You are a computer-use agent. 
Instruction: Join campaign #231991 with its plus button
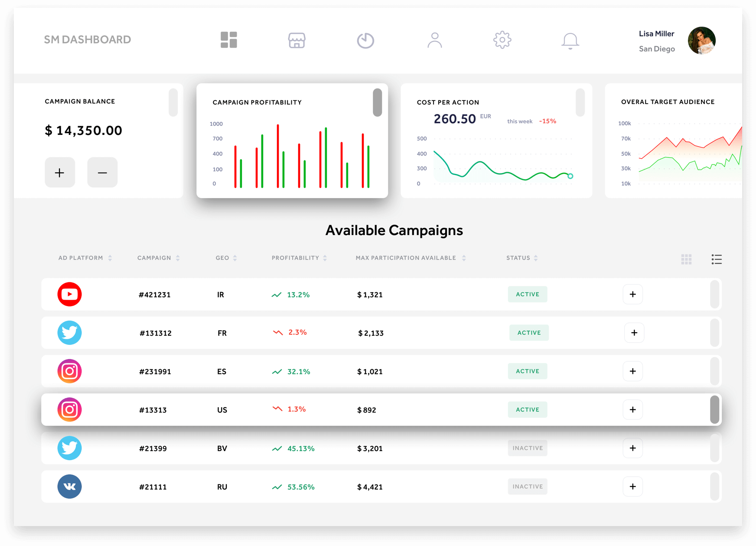coord(632,371)
